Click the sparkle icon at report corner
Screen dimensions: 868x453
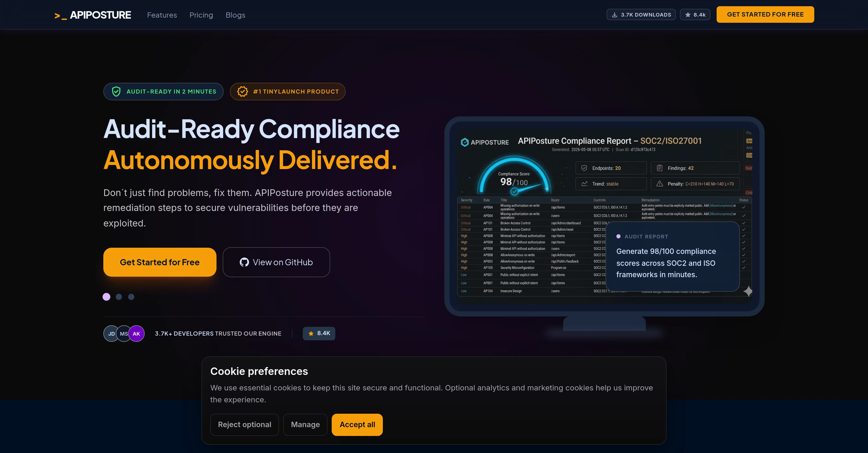[748, 291]
